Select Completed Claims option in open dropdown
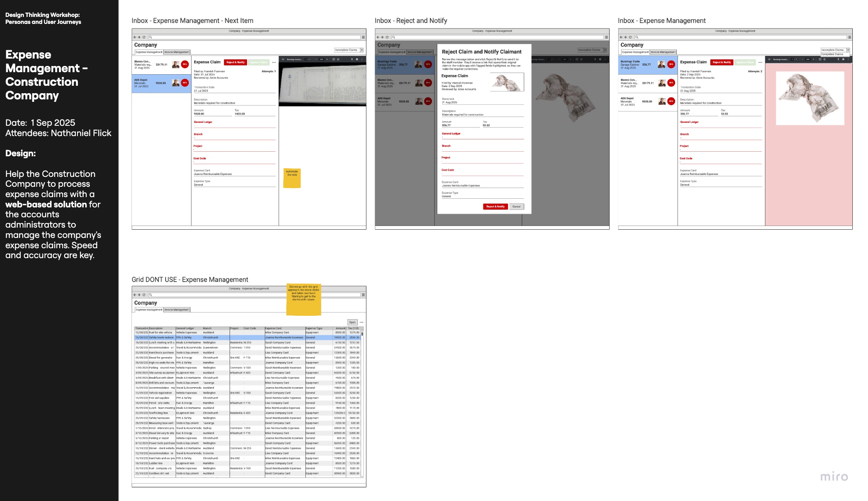 tap(833, 54)
